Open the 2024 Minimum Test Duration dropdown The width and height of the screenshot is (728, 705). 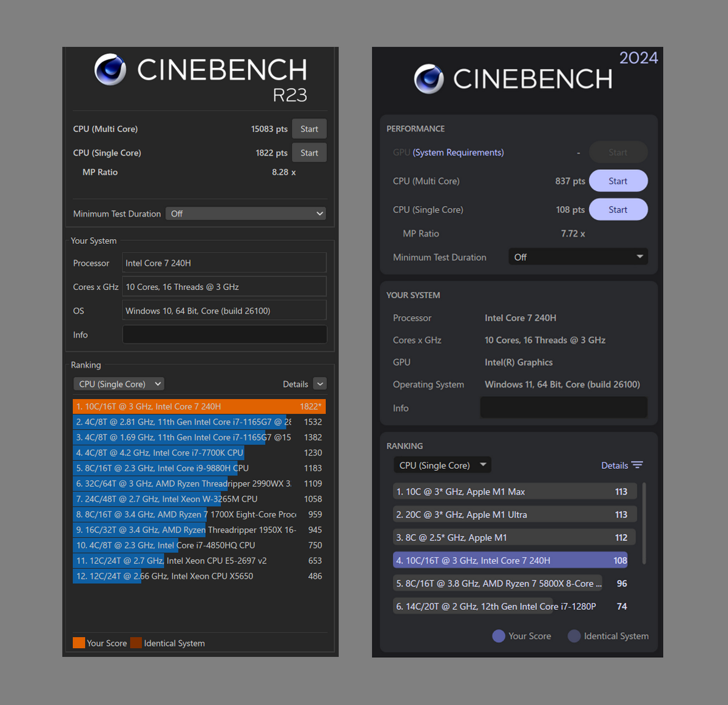click(x=578, y=257)
